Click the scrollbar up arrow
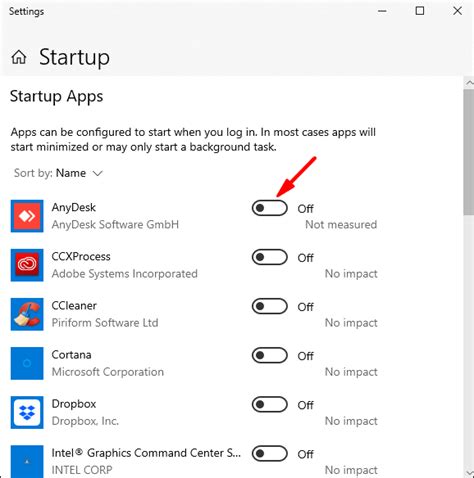474x478 pixels. pos(469,82)
